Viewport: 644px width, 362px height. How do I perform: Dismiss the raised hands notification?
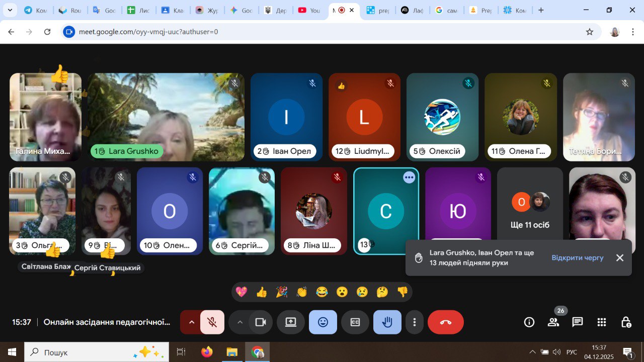[x=620, y=257]
